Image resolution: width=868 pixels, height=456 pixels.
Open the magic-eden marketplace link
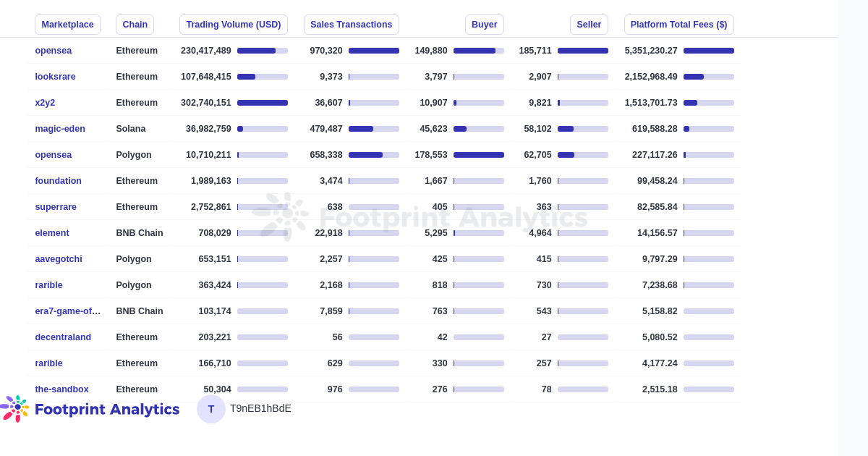tap(60, 129)
